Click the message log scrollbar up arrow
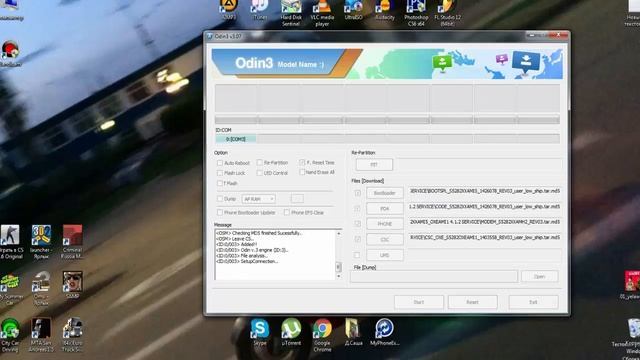The height and width of the screenshot is (360, 640). tap(338, 233)
